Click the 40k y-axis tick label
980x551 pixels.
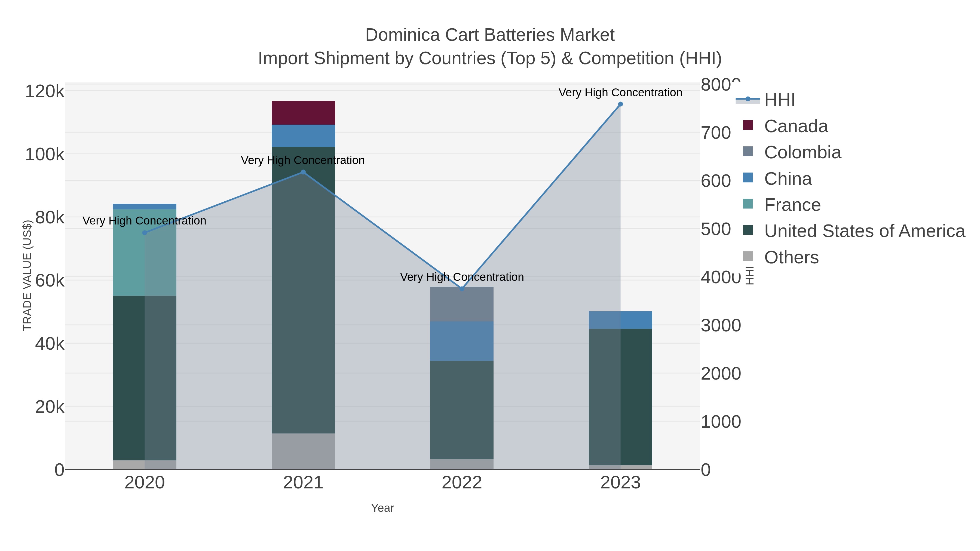[50, 344]
